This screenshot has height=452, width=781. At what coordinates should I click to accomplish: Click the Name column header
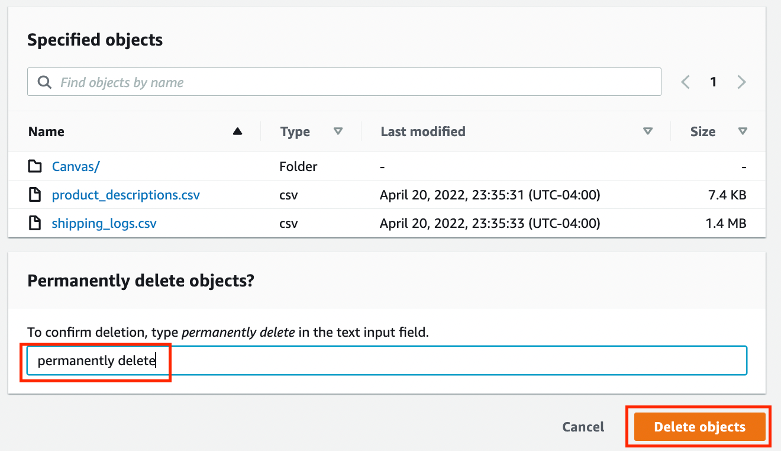pyautogui.click(x=46, y=131)
